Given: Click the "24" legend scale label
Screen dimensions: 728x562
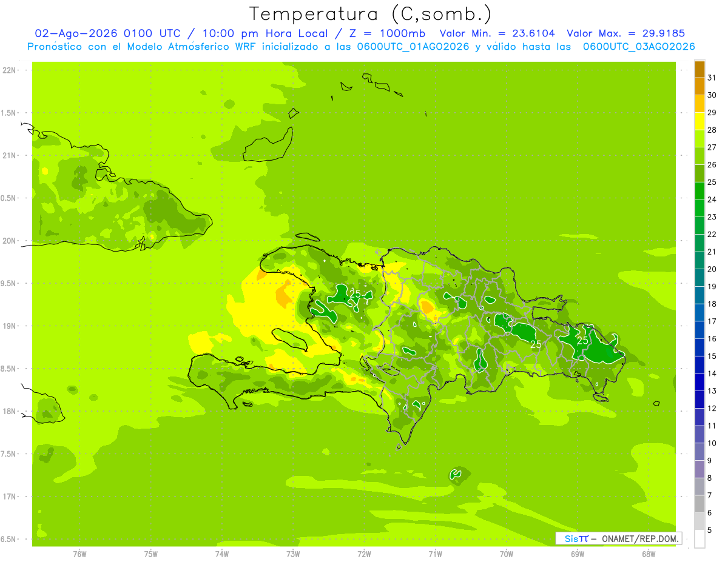Looking at the screenshot, I should point(712,199).
